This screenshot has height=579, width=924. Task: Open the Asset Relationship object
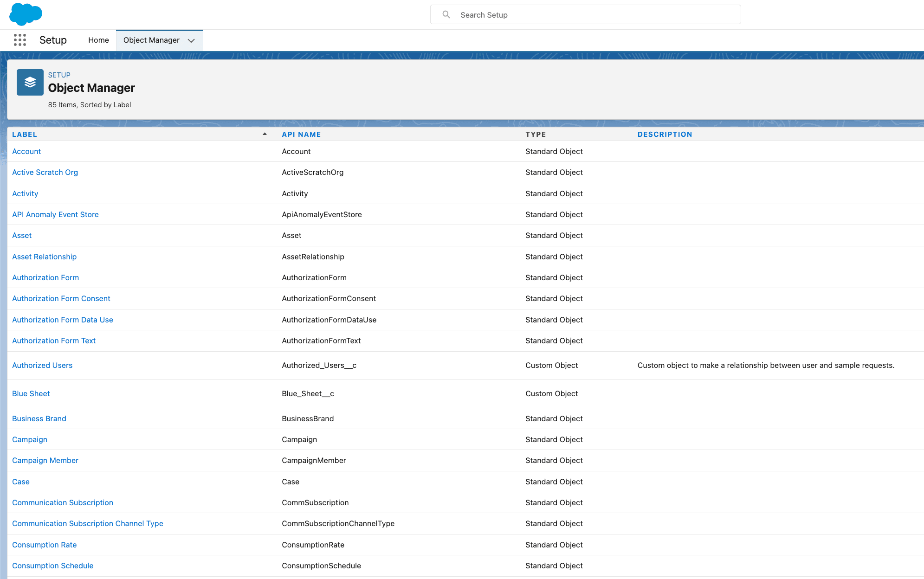pos(44,257)
